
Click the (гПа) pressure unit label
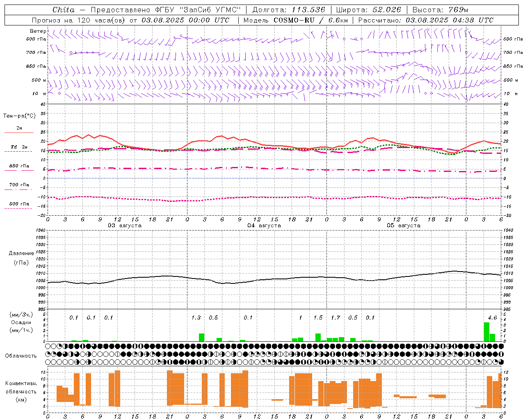21,263
